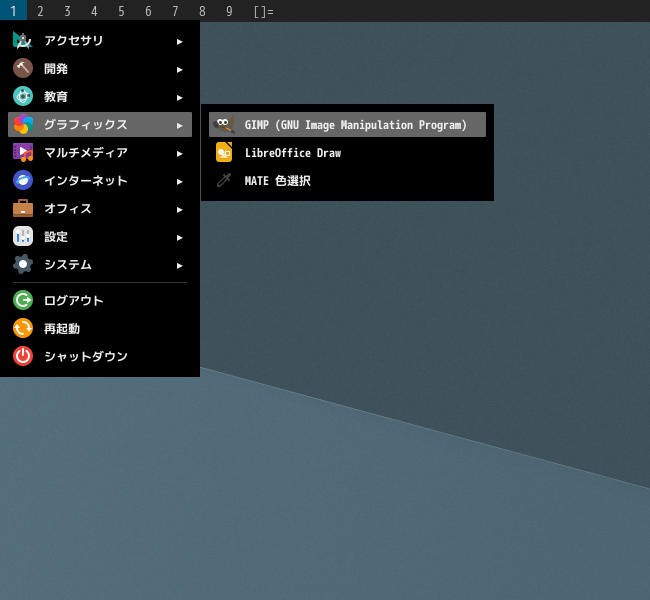Click the LibreOffice Draw document icon

click(224, 153)
